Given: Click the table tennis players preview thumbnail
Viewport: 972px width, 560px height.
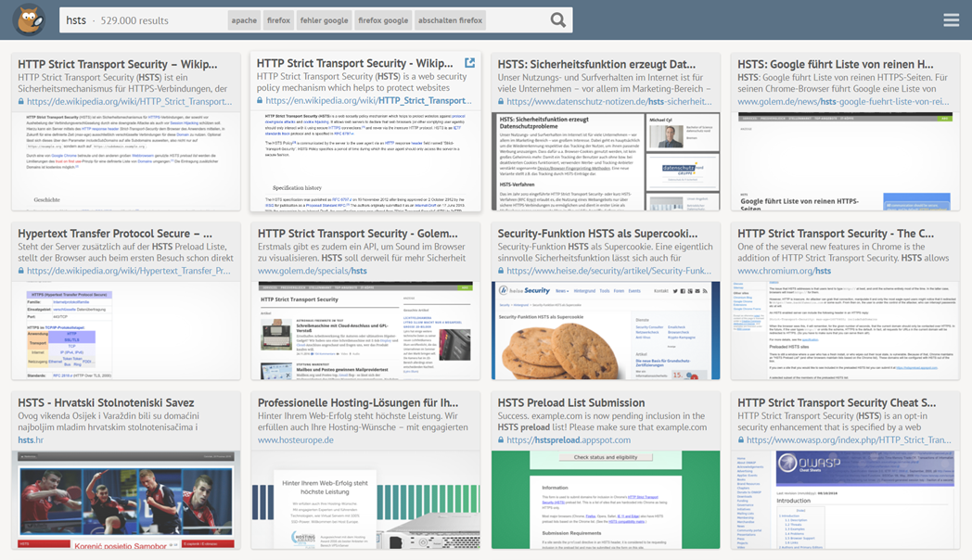Looking at the screenshot, I should (126, 500).
